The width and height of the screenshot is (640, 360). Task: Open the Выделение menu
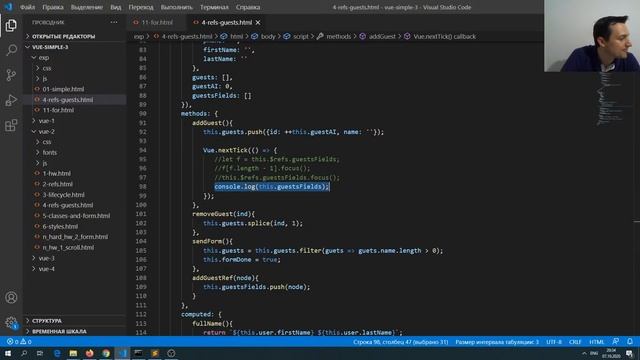(87, 7)
